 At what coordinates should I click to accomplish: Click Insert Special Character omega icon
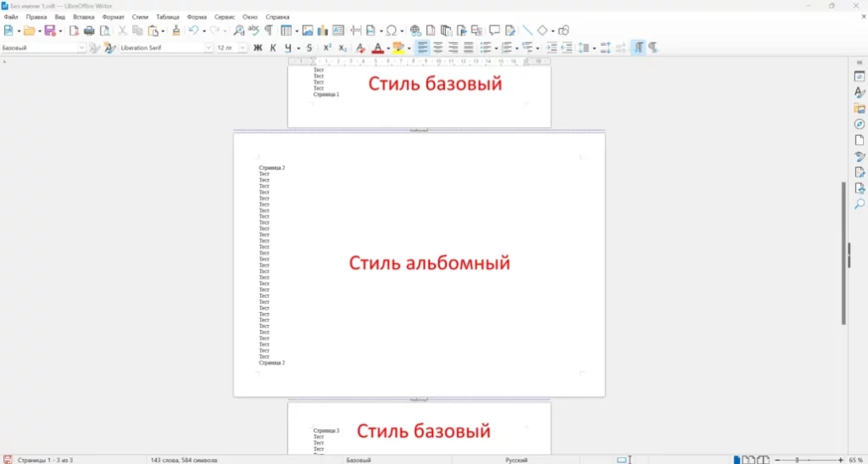point(391,31)
